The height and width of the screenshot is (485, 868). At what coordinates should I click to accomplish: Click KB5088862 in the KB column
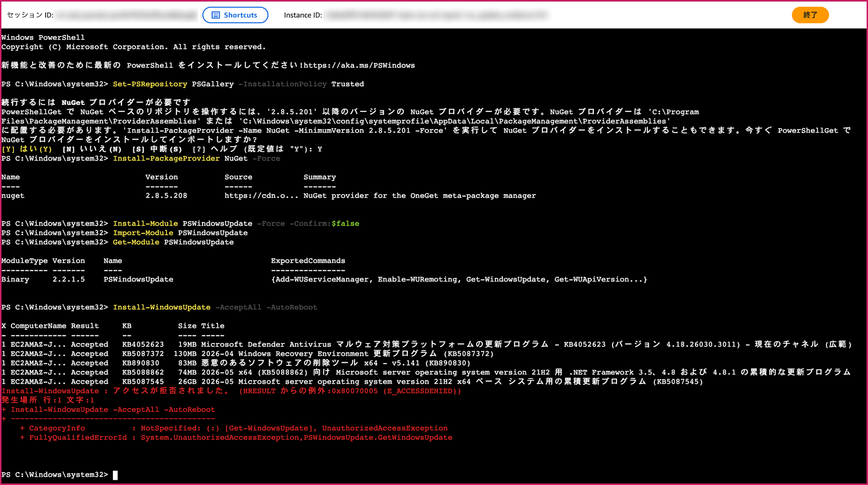click(143, 373)
